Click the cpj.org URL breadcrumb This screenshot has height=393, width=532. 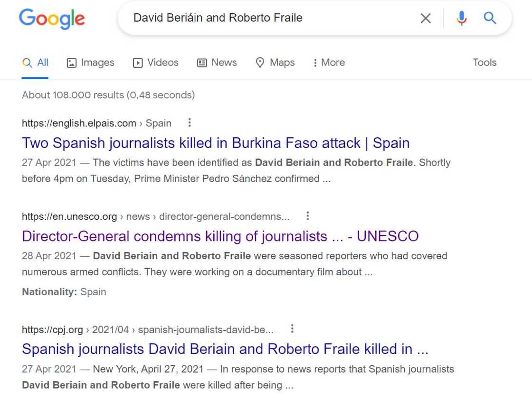[52, 329]
